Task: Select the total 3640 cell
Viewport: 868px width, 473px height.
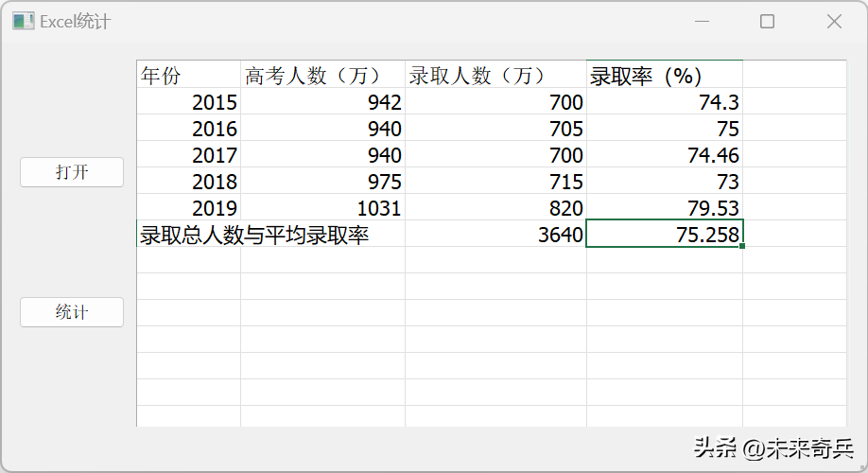Action: pos(496,234)
